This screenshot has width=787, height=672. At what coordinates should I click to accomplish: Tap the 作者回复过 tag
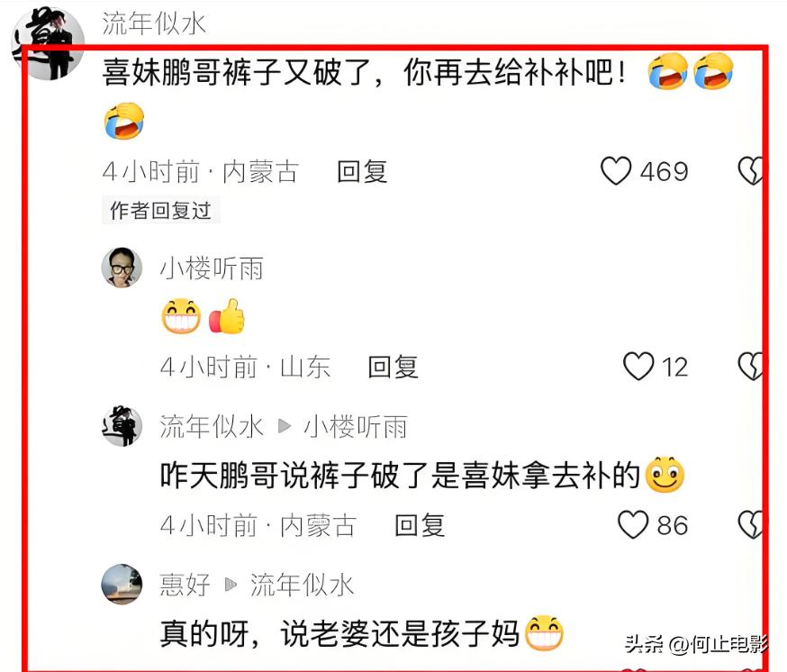pyautogui.click(x=160, y=210)
